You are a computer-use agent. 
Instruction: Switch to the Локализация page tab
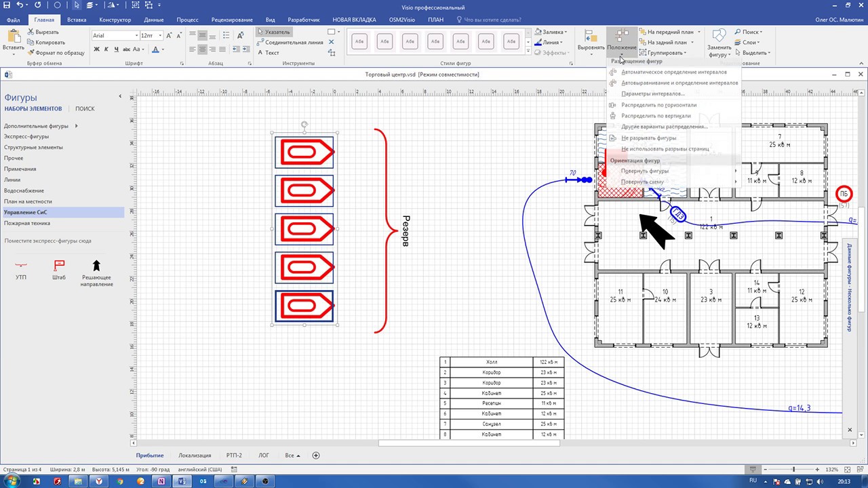195,455
